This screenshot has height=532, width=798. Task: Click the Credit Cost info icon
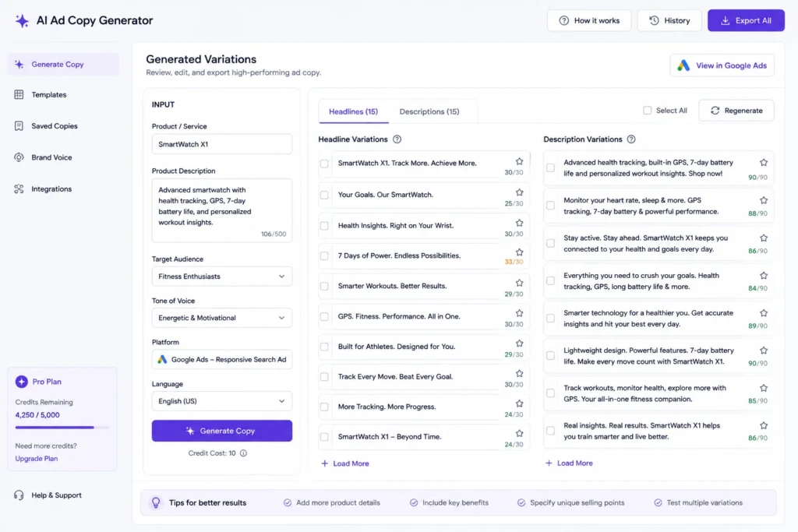coord(243,453)
